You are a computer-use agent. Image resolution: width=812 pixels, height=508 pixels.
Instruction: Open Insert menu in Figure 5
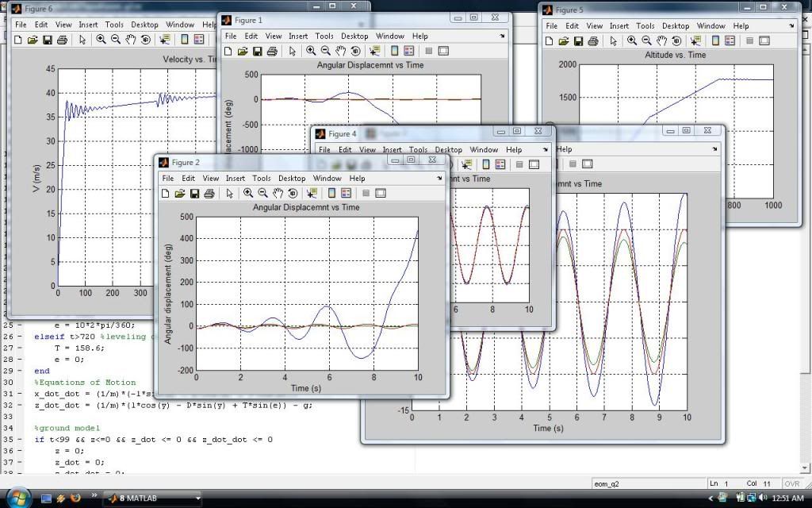(619, 25)
